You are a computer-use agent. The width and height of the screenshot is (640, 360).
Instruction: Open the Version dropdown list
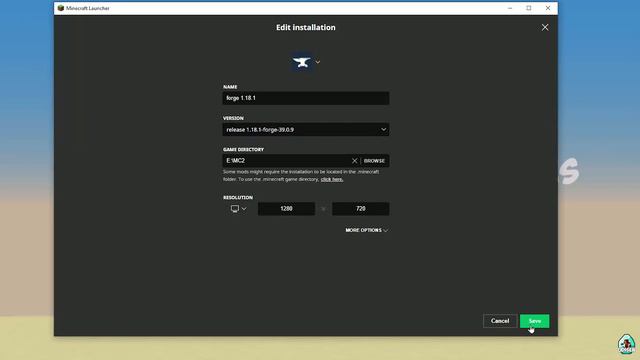tap(306, 129)
